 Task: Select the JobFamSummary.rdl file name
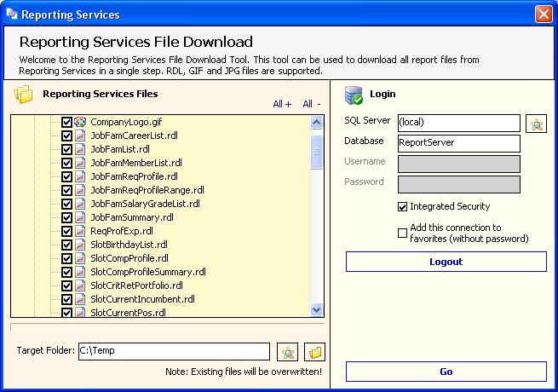(132, 217)
